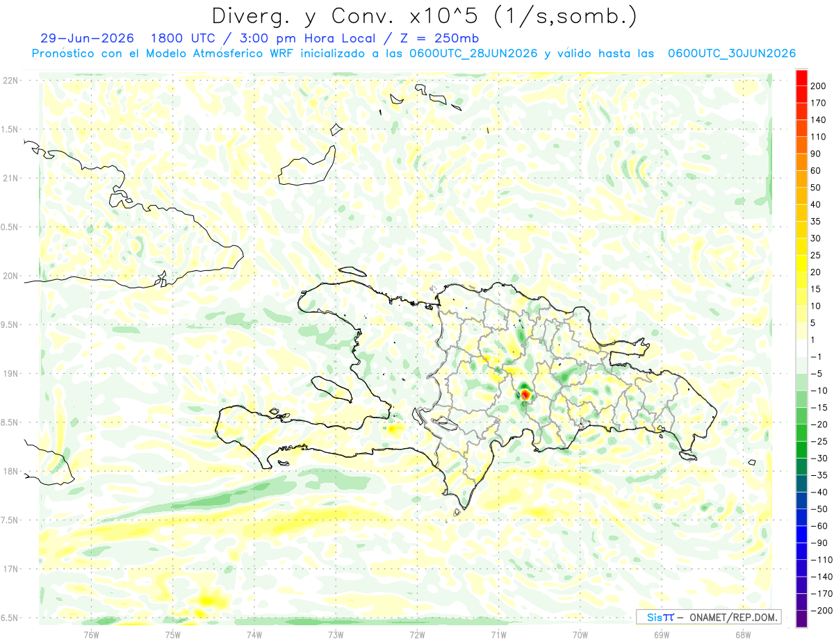
Task: Pick the blue swatch between -60 and -90
Action: (x=801, y=534)
